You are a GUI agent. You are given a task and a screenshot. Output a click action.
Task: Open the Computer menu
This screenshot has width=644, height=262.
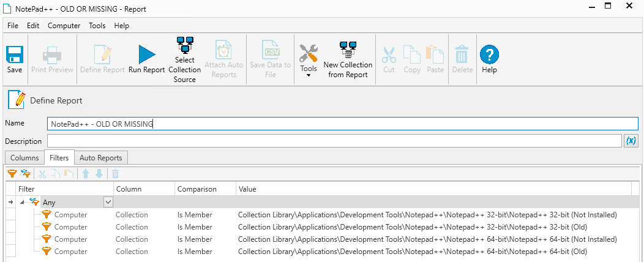64,26
